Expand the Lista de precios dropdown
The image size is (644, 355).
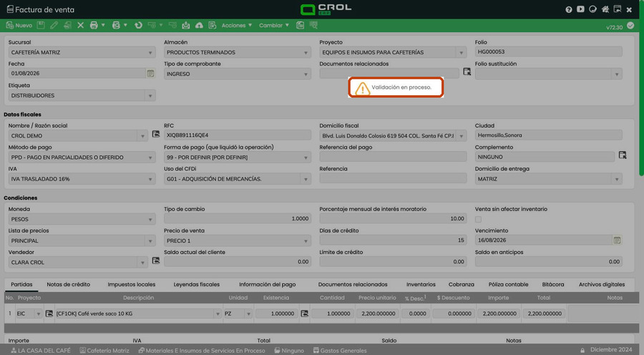tap(150, 240)
